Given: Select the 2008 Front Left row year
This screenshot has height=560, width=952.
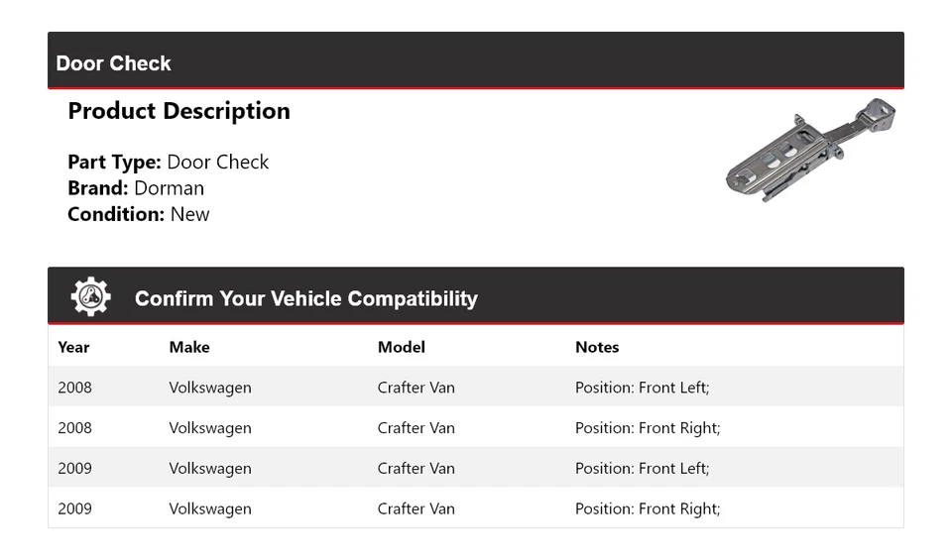Looking at the screenshot, I should point(74,388).
